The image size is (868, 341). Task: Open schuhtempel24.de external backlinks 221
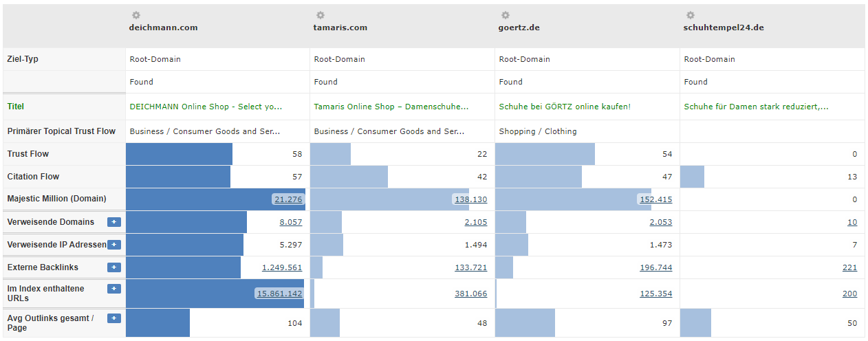849,267
